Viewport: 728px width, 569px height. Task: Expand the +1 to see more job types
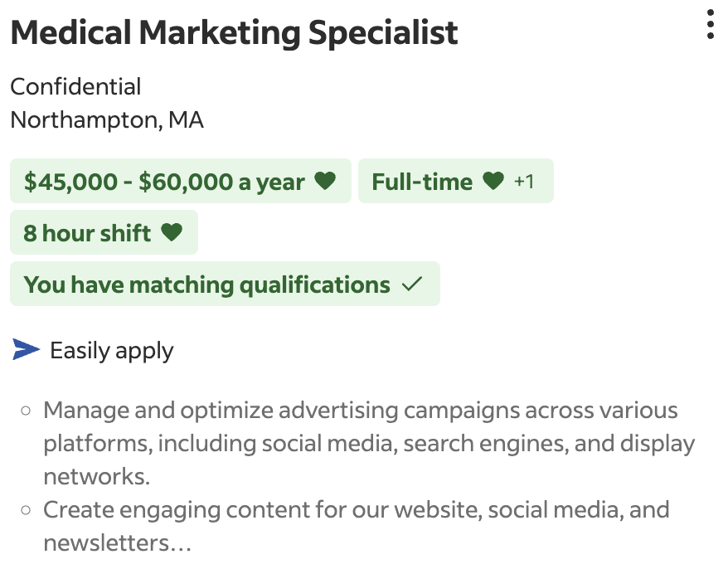[524, 181]
